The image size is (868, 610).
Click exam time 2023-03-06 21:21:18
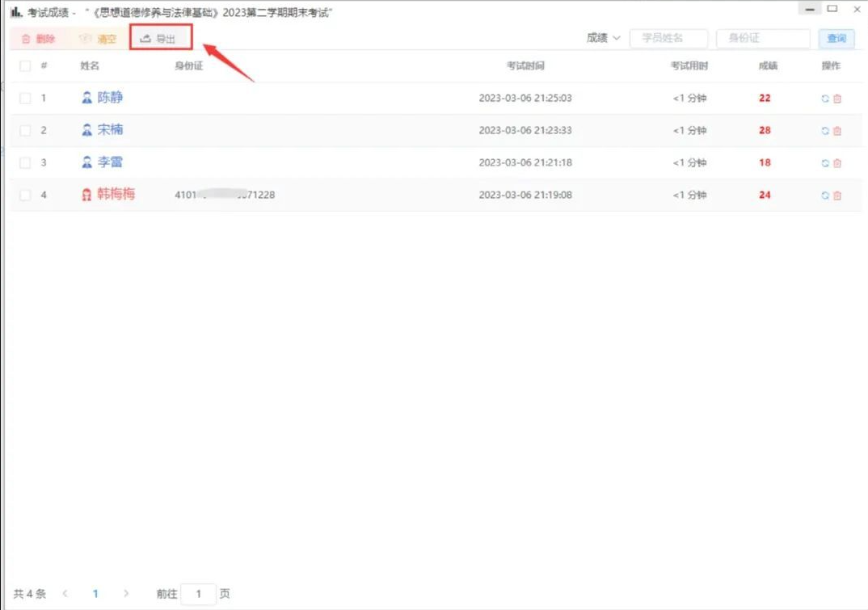pos(525,162)
